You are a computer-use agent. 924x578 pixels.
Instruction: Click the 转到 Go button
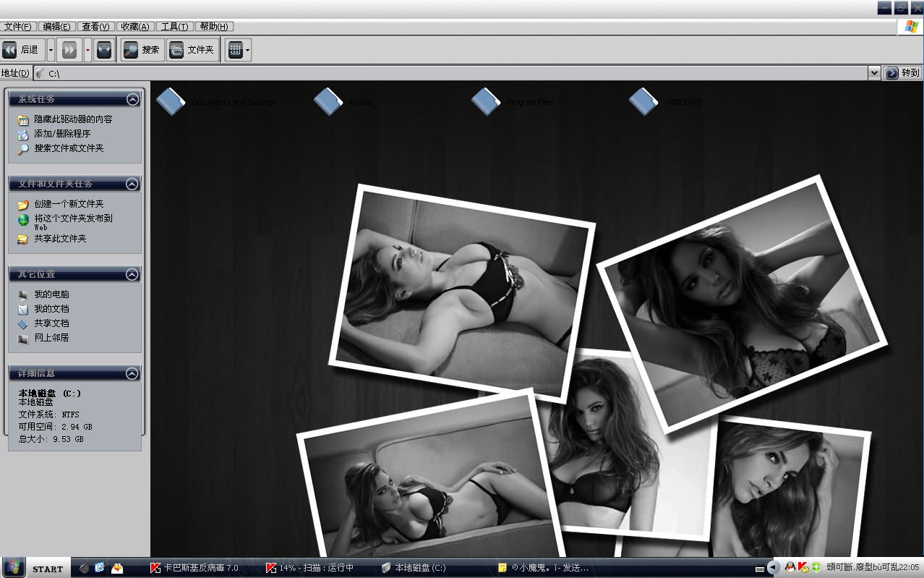902,73
